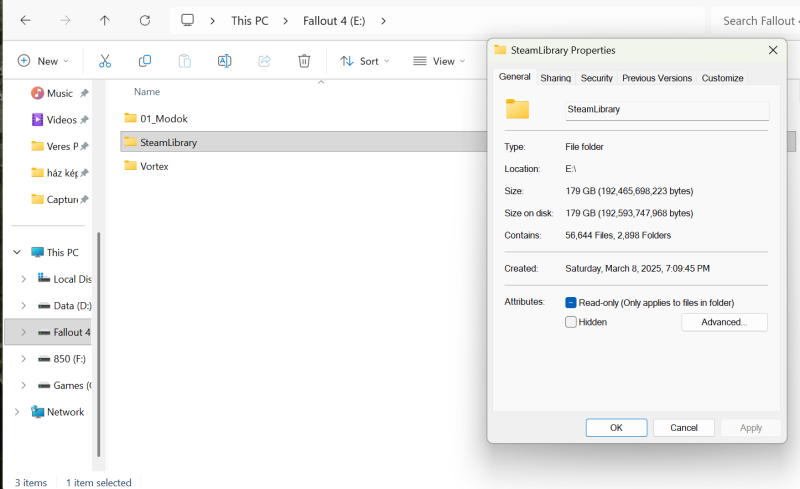Click the Paste clipboard icon
Viewport: 800px width, 489px height.
[185, 61]
